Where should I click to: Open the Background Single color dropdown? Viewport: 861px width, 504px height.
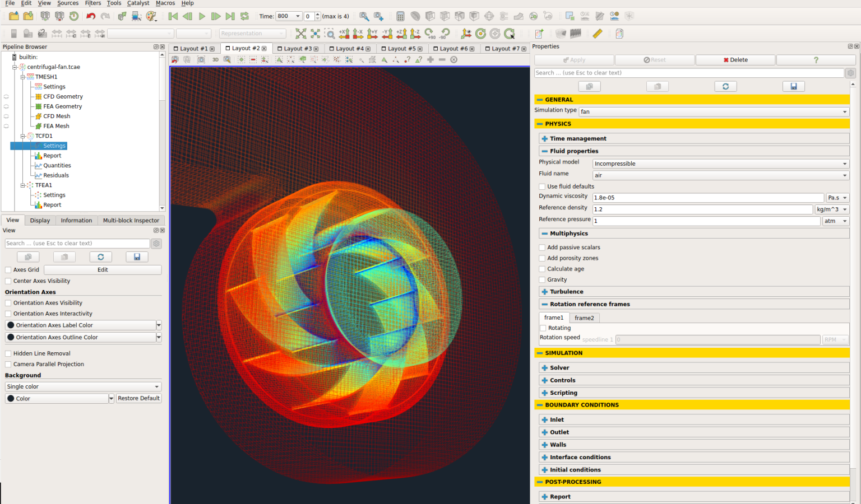[82, 386]
